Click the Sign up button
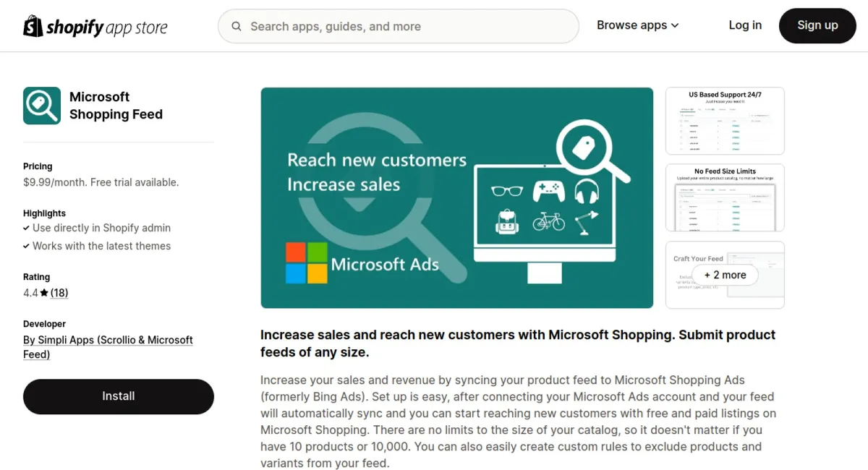The image size is (868, 470). click(817, 25)
